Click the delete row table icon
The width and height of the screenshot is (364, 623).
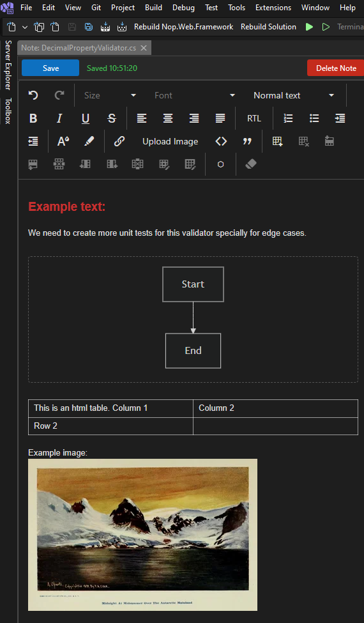(x=59, y=164)
